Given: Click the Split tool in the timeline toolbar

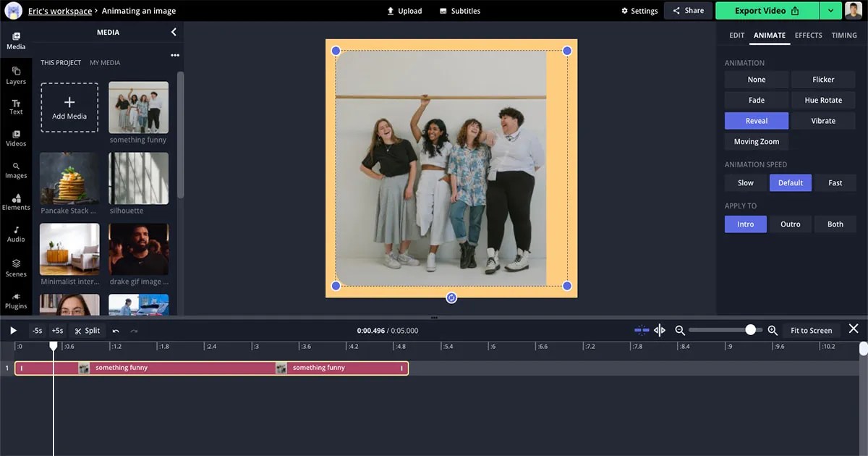Looking at the screenshot, I should 88,330.
